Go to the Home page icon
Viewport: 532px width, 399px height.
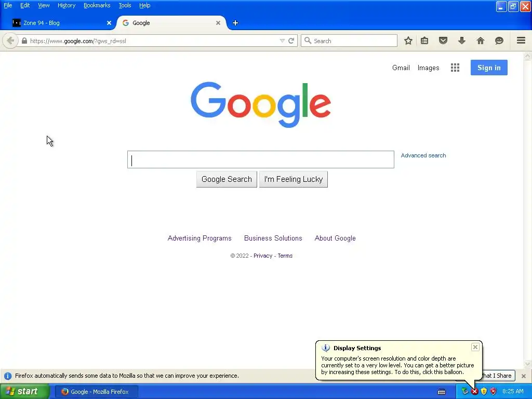481,41
